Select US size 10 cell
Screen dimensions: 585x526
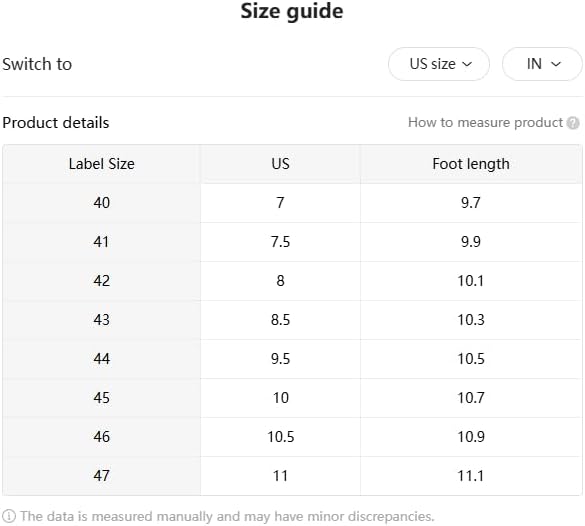click(x=280, y=398)
